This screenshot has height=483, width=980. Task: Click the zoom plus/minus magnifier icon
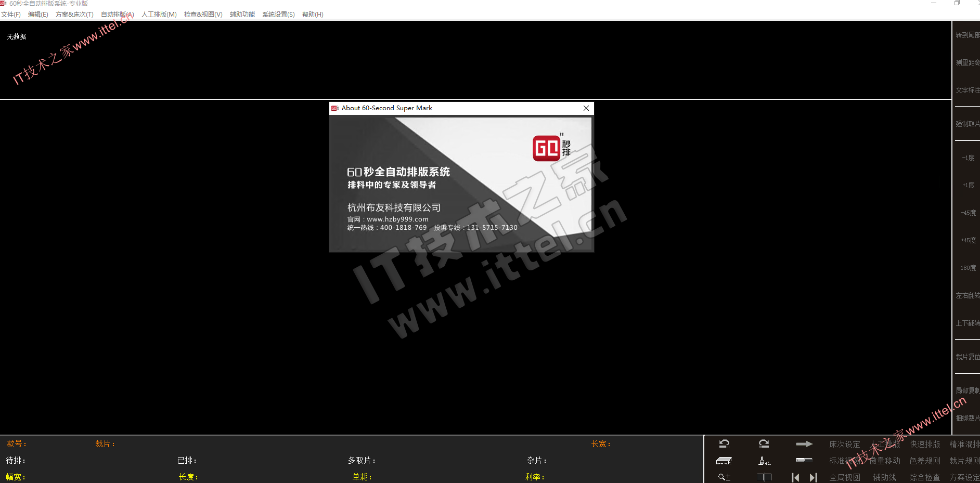point(724,477)
